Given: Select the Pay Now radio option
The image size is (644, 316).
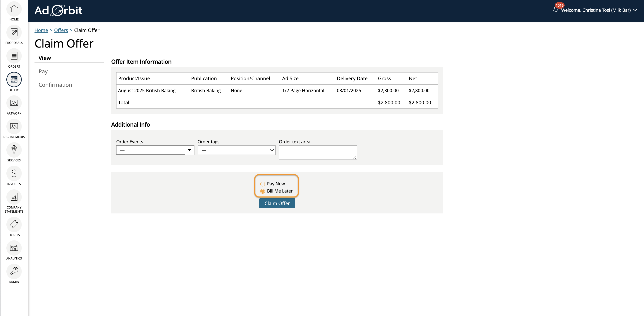Looking at the screenshot, I should [263, 184].
